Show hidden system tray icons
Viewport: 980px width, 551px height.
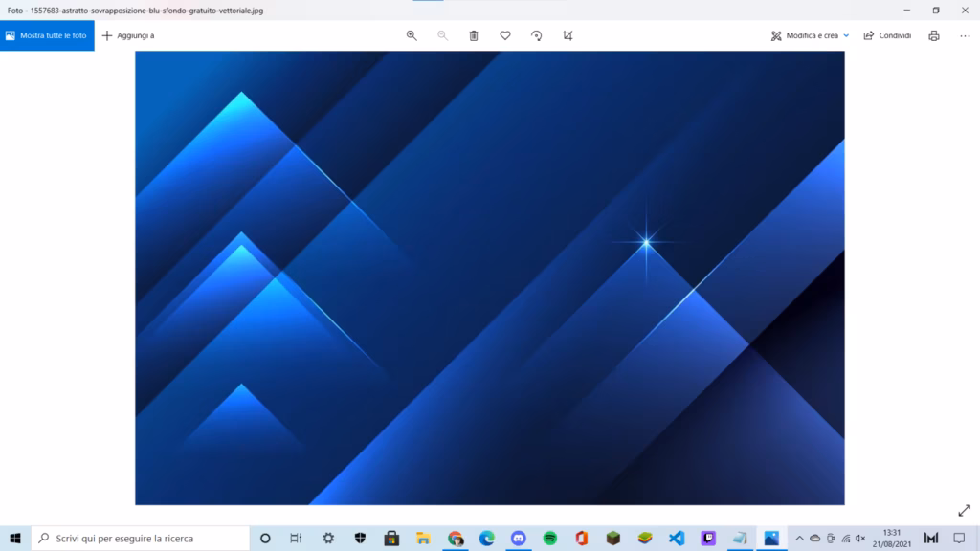[x=800, y=538]
